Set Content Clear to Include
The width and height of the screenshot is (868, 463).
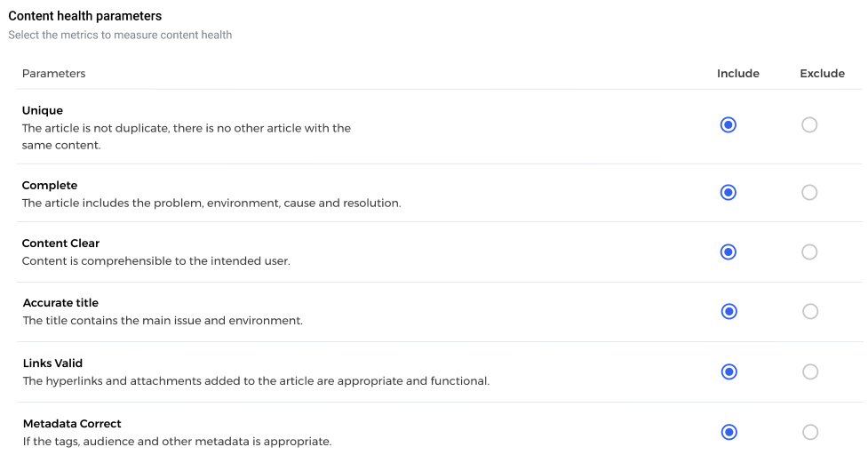pyautogui.click(x=729, y=252)
